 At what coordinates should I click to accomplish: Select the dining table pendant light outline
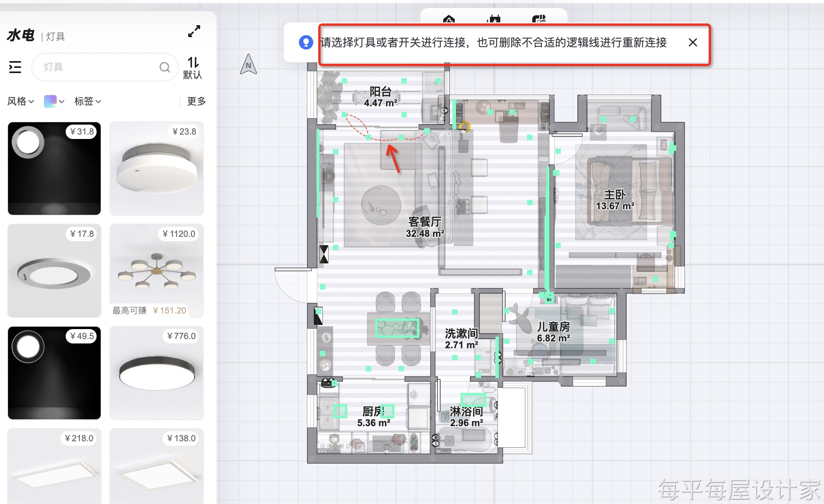click(x=397, y=328)
